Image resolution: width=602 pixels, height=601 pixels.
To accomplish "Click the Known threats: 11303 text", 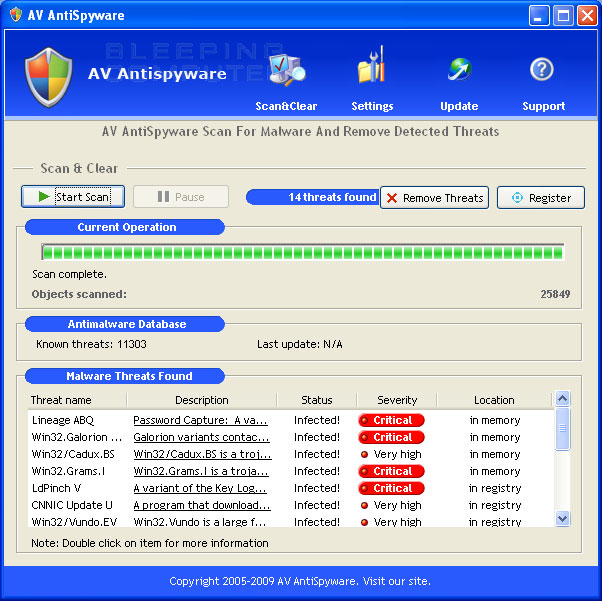I will click(91, 344).
